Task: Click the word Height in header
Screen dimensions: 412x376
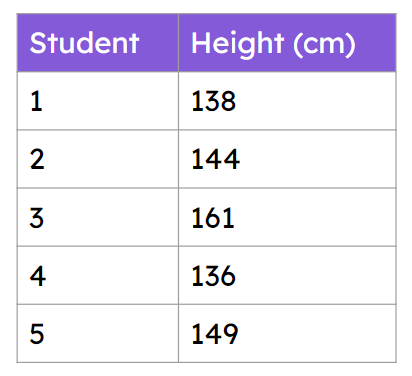Action: (x=237, y=44)
